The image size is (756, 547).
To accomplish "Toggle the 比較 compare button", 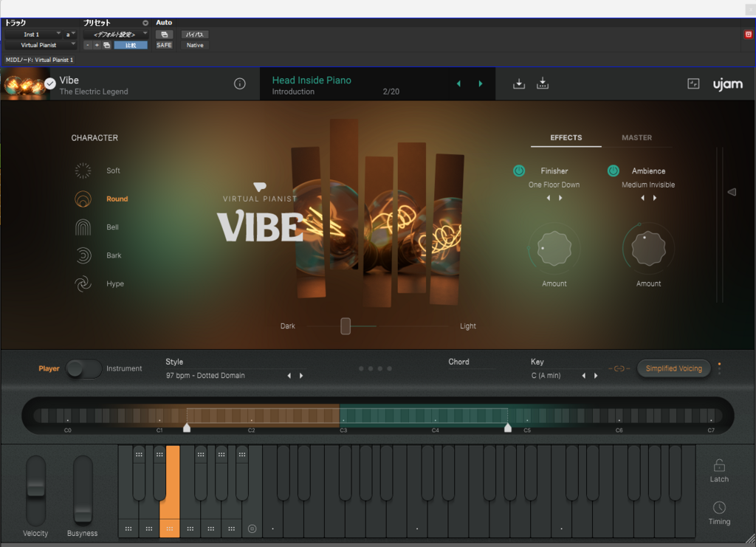I will click(x=131, y=45).
